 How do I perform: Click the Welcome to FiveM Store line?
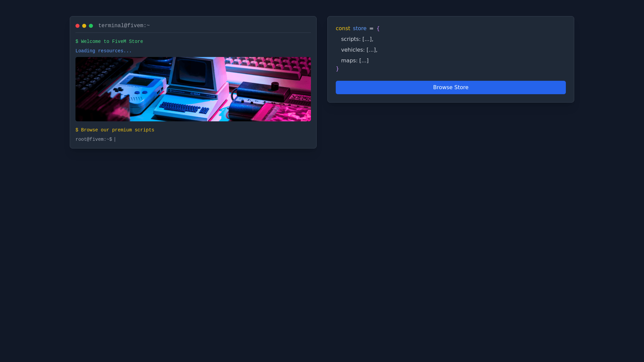coord(109,42)
